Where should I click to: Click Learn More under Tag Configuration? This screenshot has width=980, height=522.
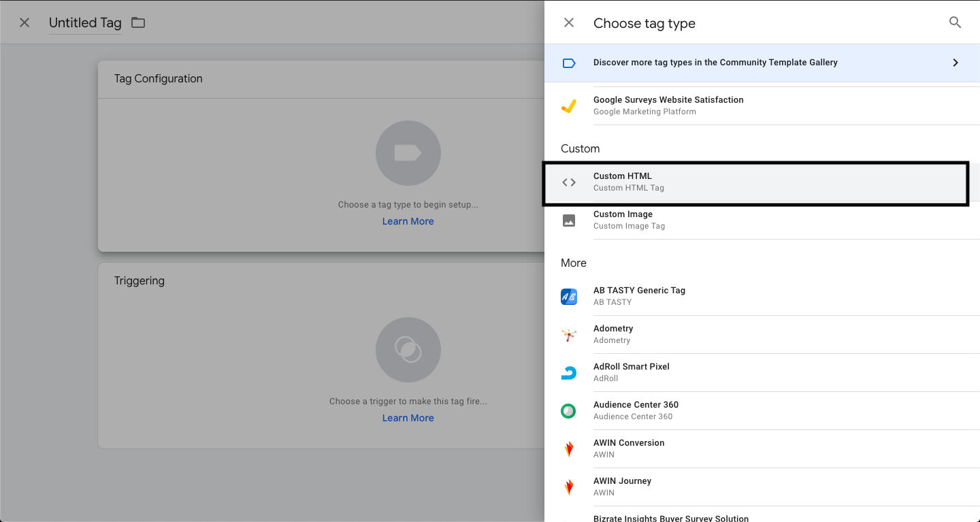[408, 221]
